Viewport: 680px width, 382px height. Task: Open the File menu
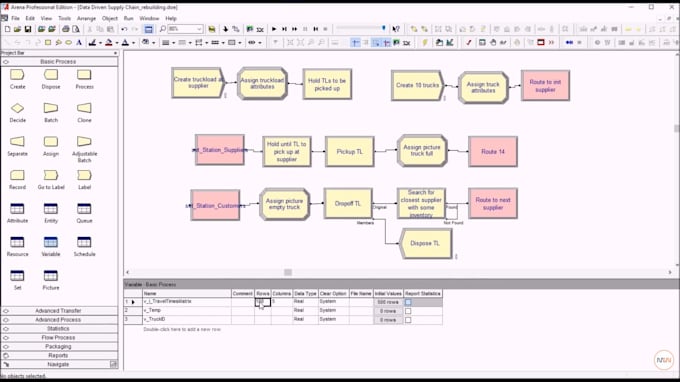[16, 18]
